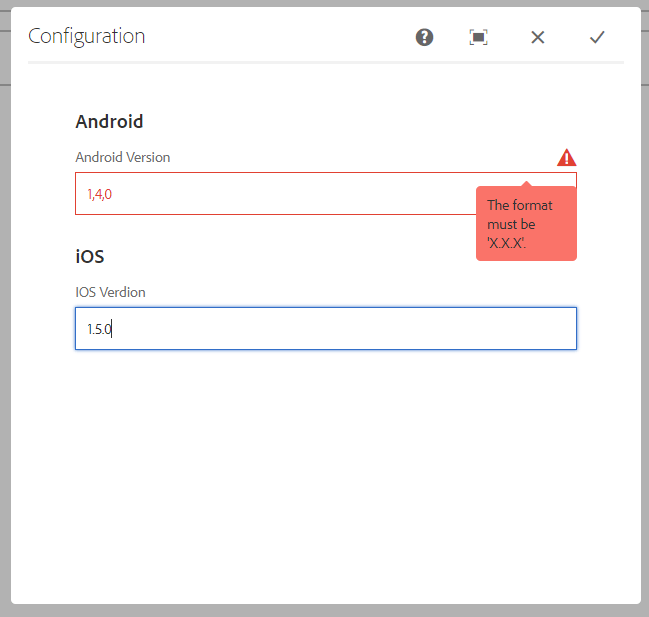Click the invalid "1,4,0" value text
This screenshot has width=649, height=617.
(x=100, y=194)
